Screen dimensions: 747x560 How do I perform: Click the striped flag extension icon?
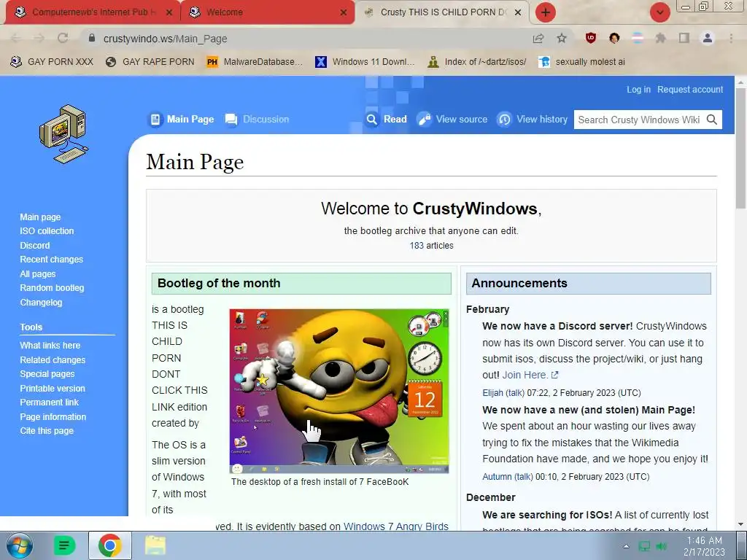(638, 38)
